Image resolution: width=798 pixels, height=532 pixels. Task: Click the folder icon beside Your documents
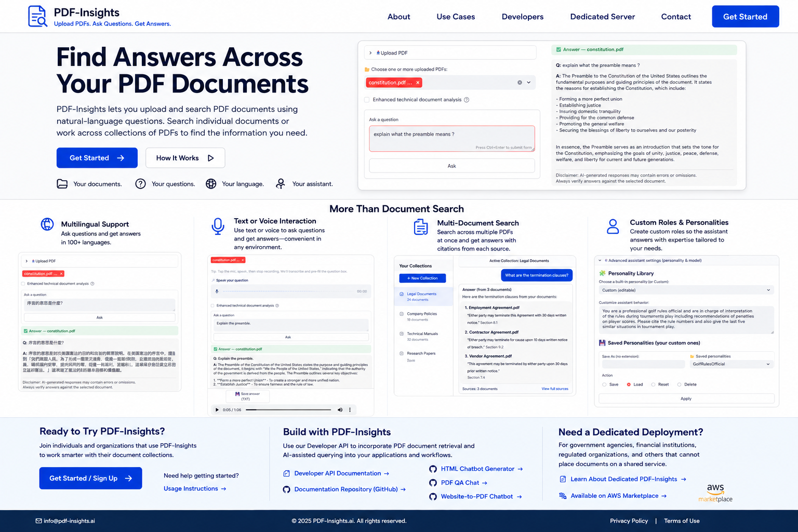click(x=62, y=184)
